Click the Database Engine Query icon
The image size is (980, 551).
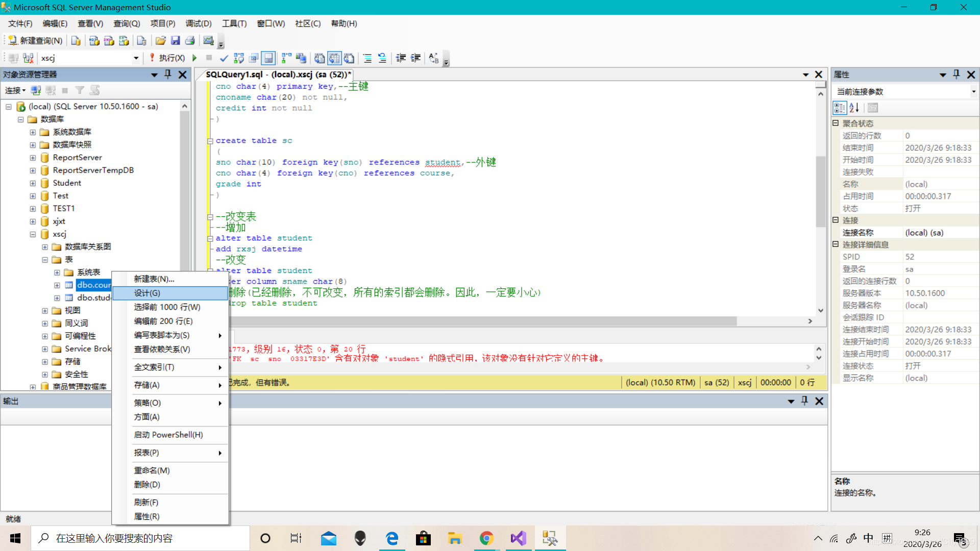point(76,40)
